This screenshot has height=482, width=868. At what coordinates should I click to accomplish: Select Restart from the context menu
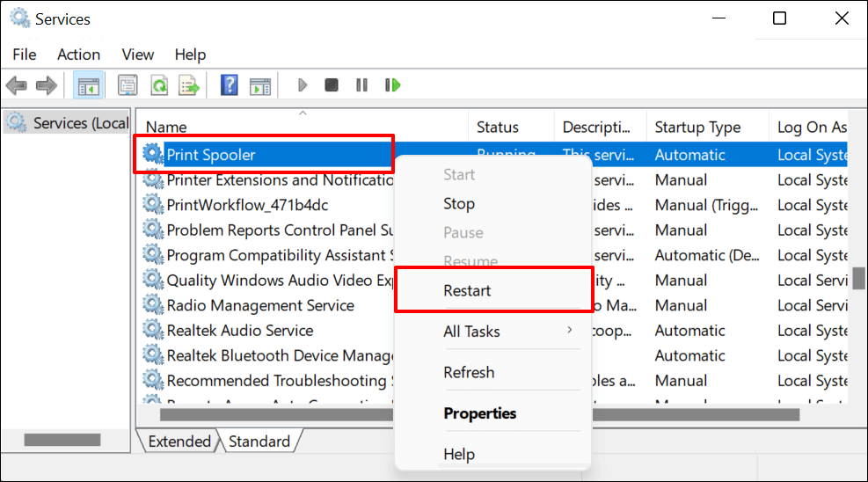click(x=467, y=290)
